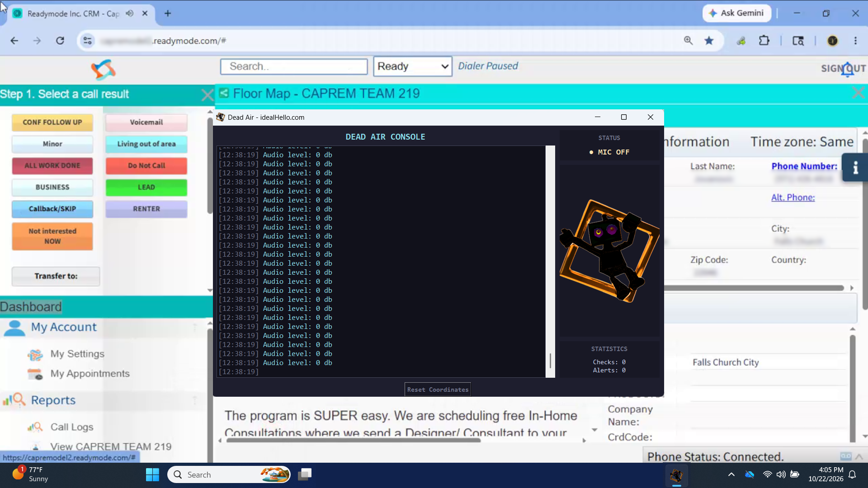
Task: Select Not interested NOW result
Action: pos(52,236)
